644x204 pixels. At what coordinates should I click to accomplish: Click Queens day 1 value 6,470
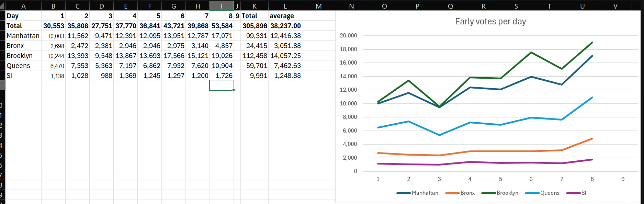(x=54, y=66)
